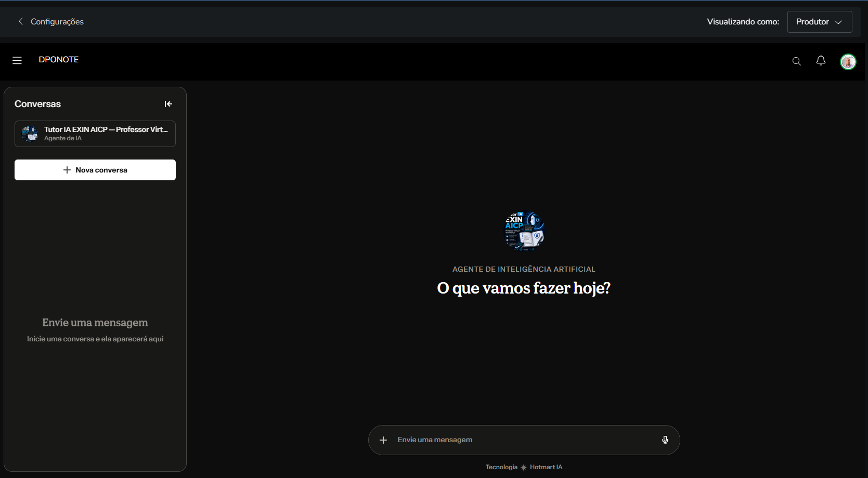Collapse the Conversas sidebar panel
868x478 pixels.
pos(169,104)
